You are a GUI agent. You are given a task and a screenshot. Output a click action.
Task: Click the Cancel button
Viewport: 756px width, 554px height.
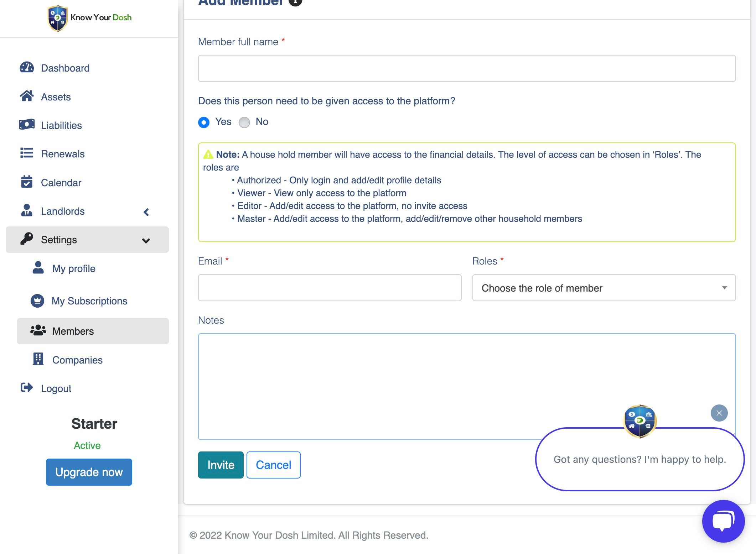pos(273,465)
